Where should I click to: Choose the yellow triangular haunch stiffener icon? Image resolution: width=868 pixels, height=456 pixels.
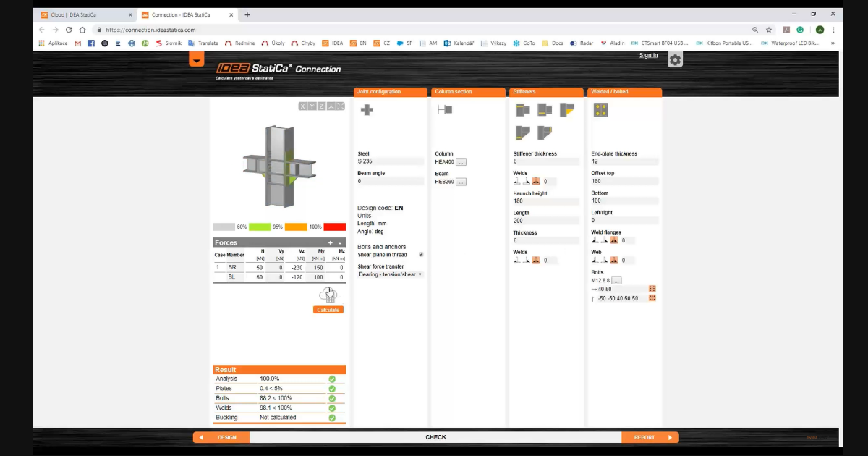point(566,110)
